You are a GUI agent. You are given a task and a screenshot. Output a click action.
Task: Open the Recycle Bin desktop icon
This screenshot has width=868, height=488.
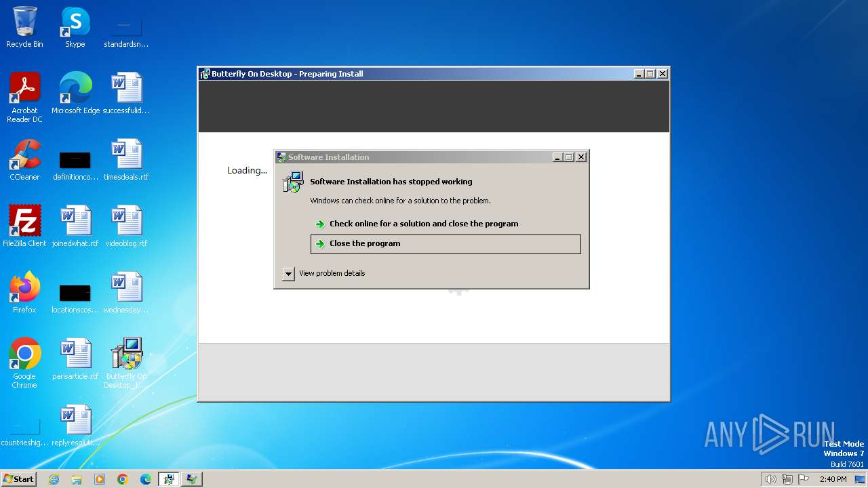[x=24, y=27]
